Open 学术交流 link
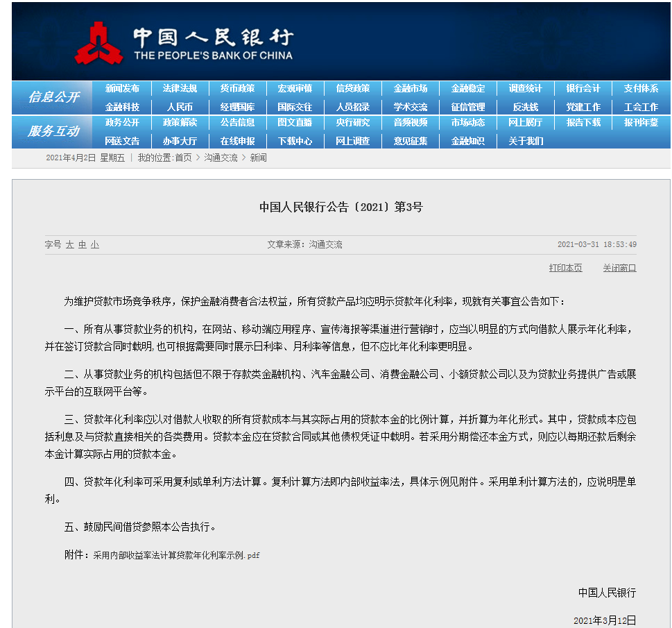Image resolution: width=672 pixels, height=628 pixels. [x=410, y=107]
